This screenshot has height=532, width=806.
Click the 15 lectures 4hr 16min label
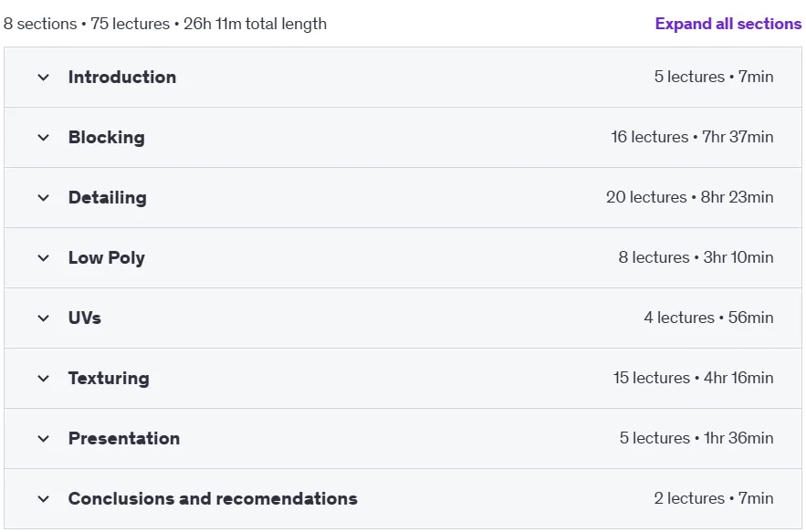pyautogui.click(x=693, y=378)
